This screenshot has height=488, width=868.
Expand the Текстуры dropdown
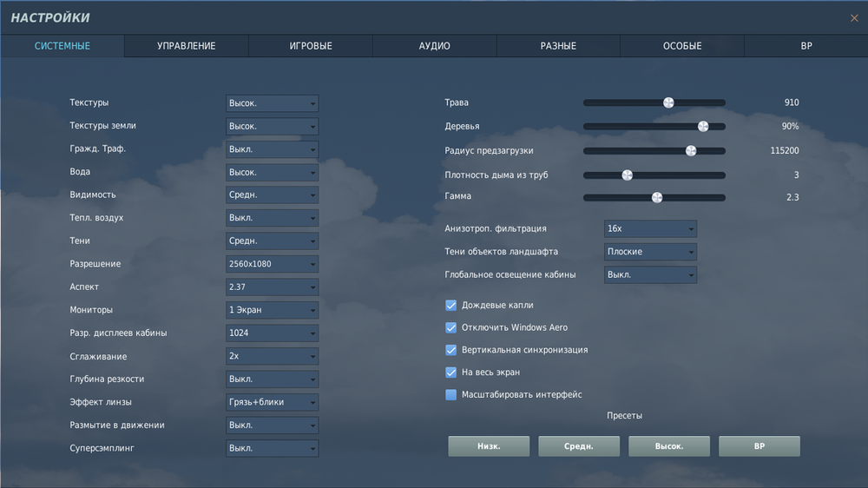[x=272, y=103]
